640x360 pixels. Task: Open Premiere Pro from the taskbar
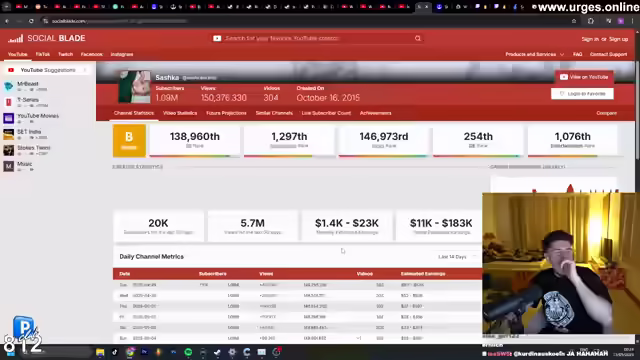144,352
